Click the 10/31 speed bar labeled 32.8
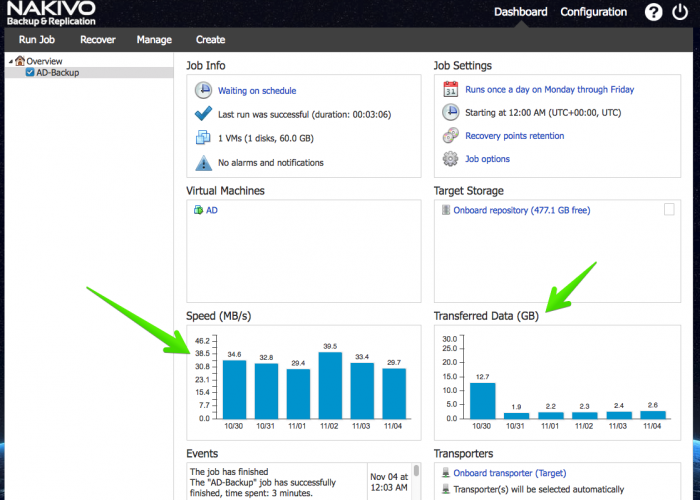Viewport: 700px width, 500px height. coord(267,391)
